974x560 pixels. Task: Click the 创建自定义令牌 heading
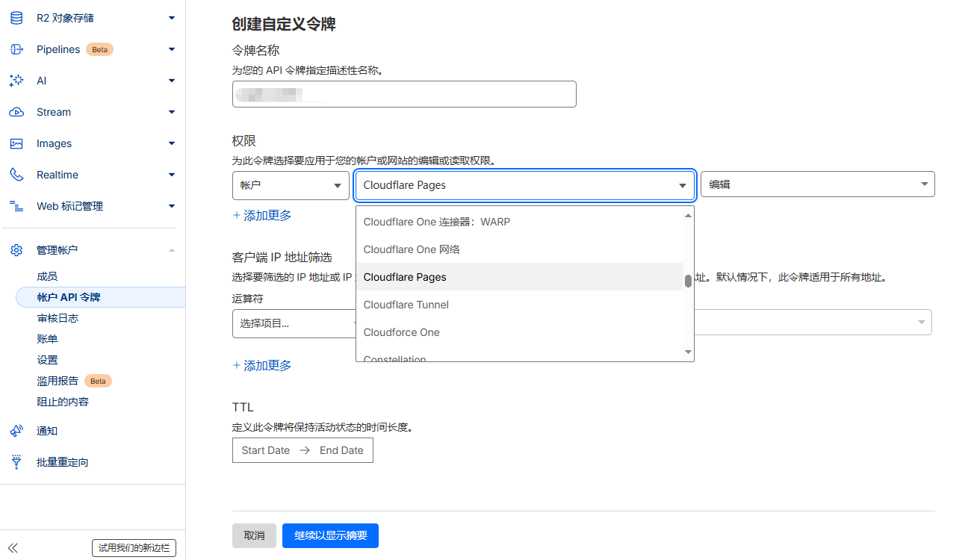(x=284, y=24)
